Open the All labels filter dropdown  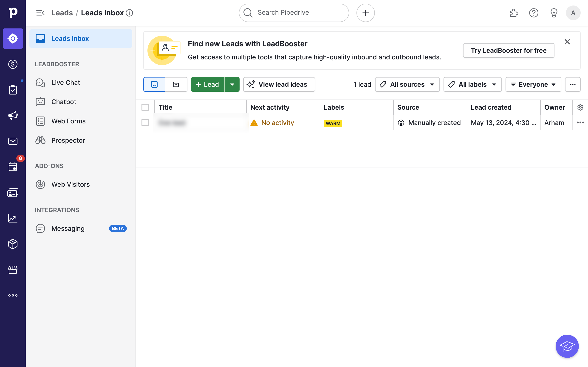click(472, 84)
